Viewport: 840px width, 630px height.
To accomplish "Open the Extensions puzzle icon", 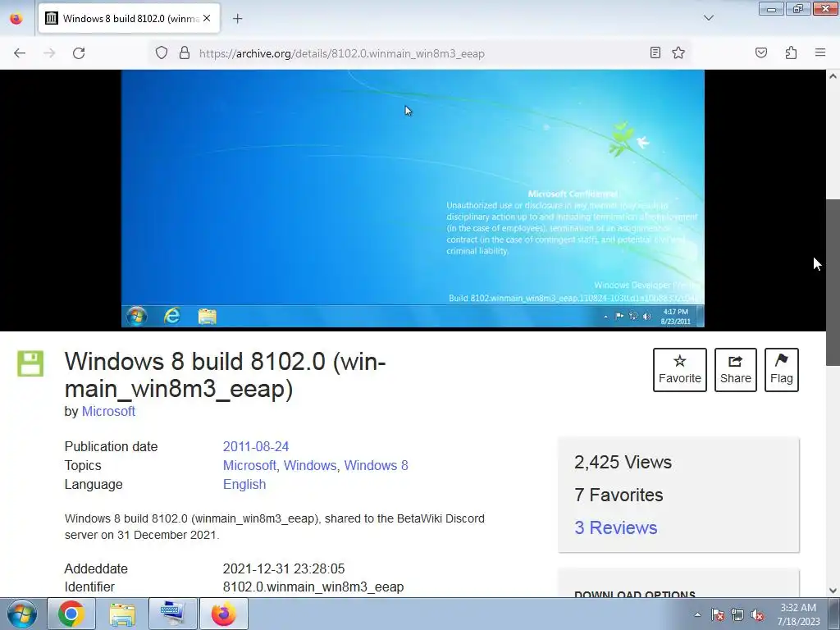I will tap(791, 52).
